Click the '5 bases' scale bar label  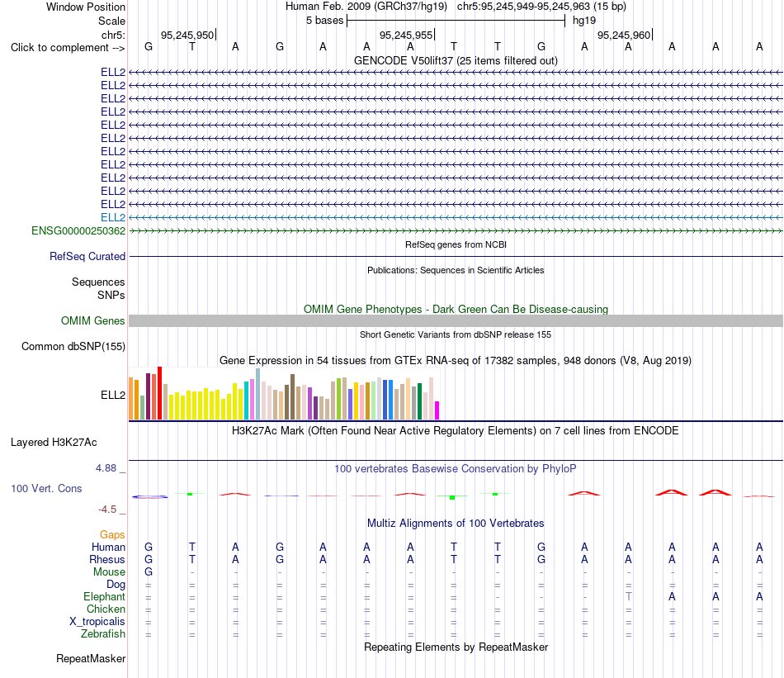point(324,21)
